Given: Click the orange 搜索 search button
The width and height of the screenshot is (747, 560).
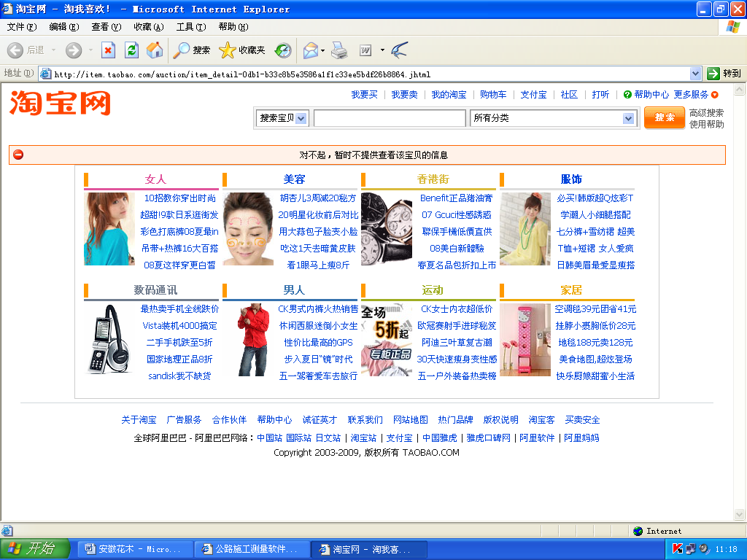Looking at the screenshot, I should tap(664, 117).
